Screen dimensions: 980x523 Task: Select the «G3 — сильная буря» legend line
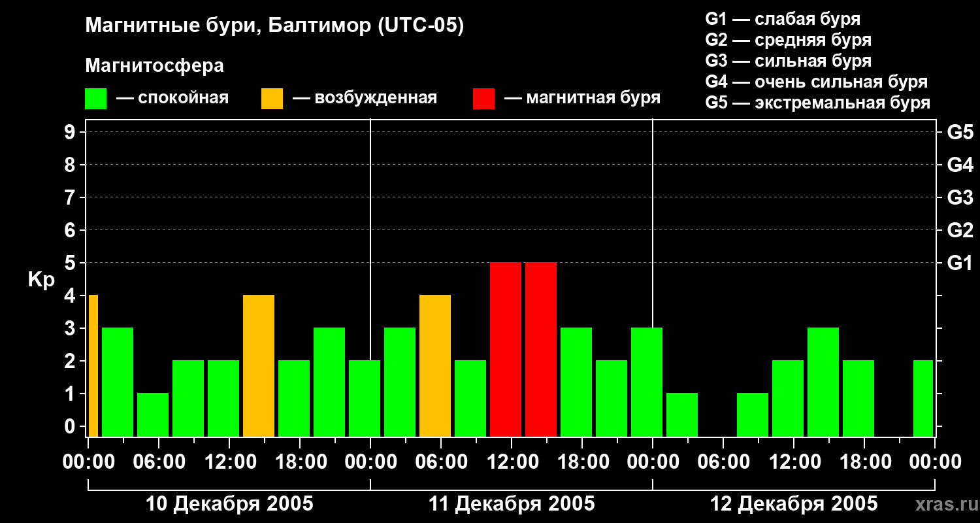[788, 61]
